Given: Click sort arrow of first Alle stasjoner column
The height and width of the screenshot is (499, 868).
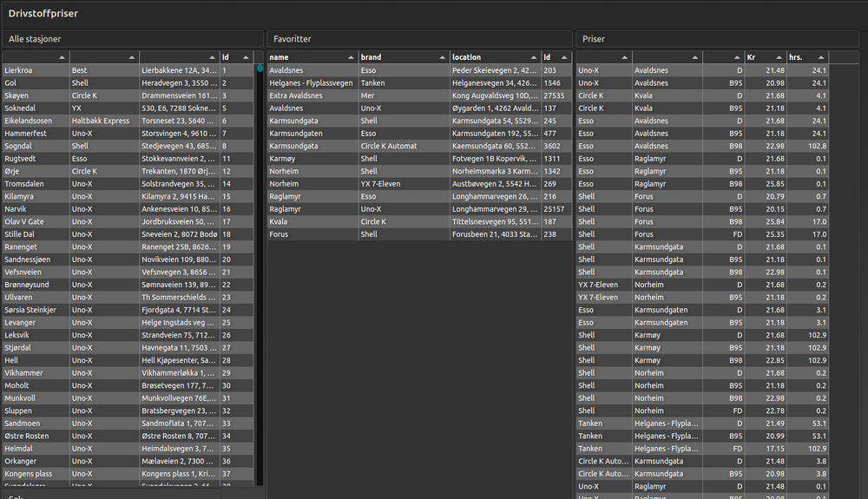Looking at the screenshot, I should [62, 57].
